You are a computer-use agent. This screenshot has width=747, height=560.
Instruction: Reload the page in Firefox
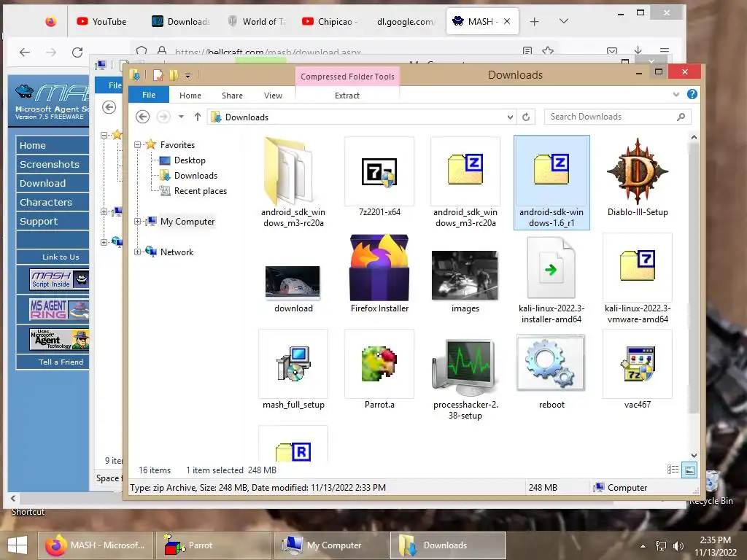click(x=77, y=52)
